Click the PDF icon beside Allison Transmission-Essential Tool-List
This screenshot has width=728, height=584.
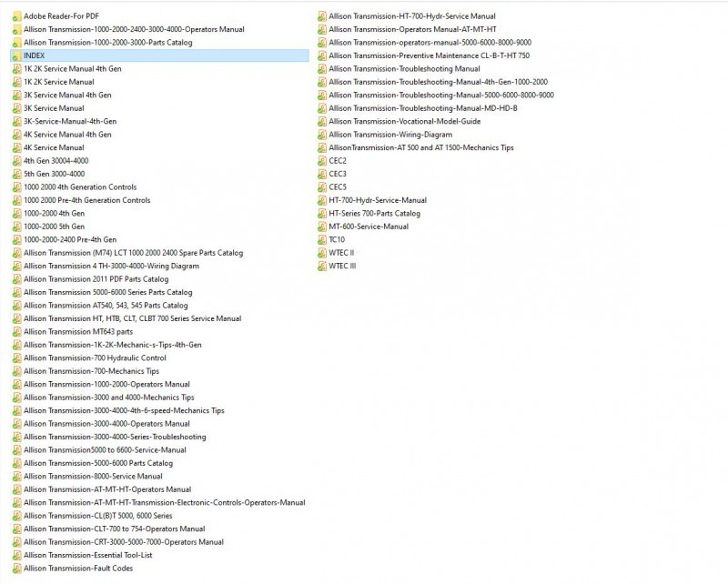16,555
